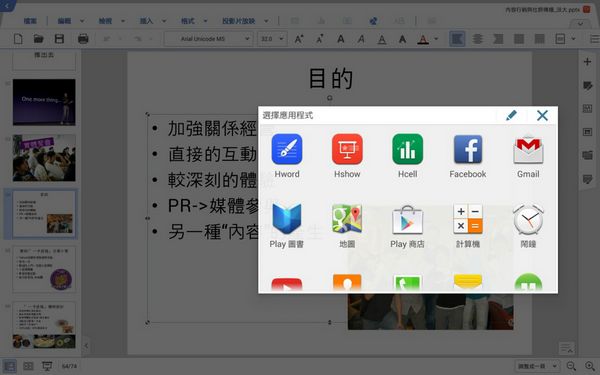The height and width of the screenshot is (375, 600).
Task: Toggle bold text formatting
Action: coord(341,39)
